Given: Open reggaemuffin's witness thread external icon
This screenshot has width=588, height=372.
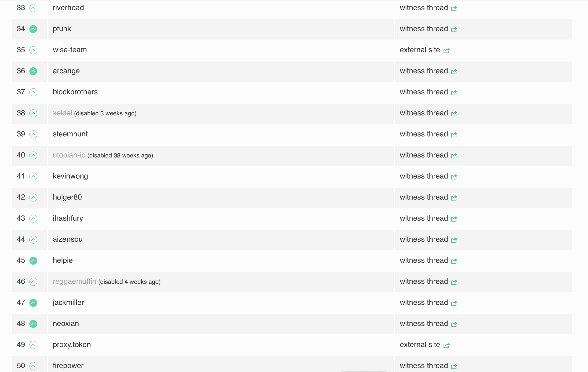Looking at the screenshot, I should click(454, 282).
